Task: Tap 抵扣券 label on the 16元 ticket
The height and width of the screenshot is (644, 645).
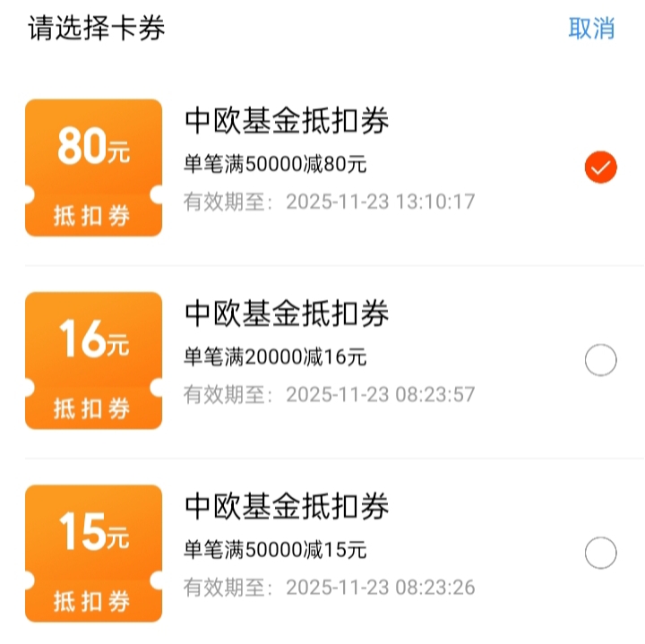Action: 92,408
